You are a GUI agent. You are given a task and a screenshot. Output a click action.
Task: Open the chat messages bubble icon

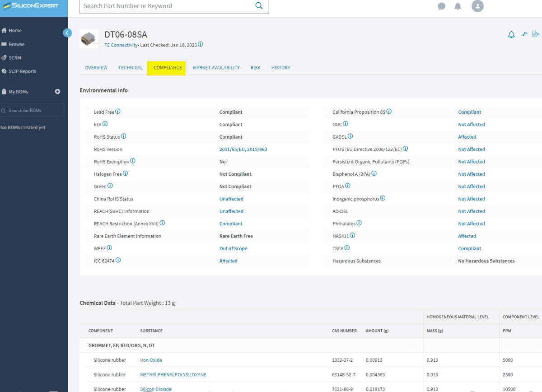tap(441, 6)
